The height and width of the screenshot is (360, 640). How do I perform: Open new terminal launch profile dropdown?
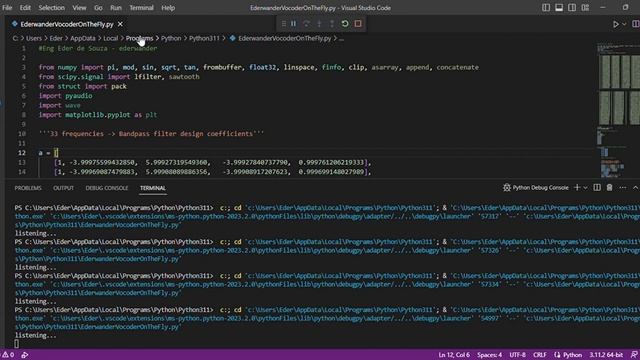585,188
